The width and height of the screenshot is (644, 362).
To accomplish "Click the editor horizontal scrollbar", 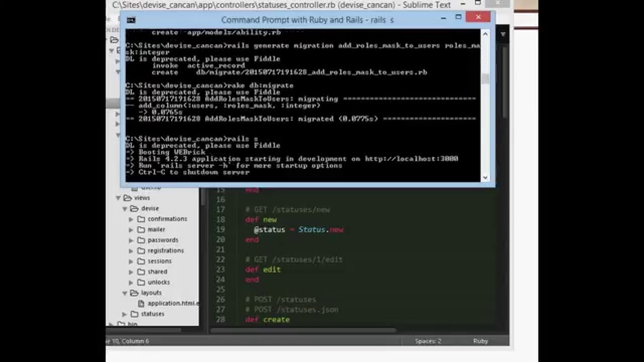I will pyautogui.click(x=304, y=330).
